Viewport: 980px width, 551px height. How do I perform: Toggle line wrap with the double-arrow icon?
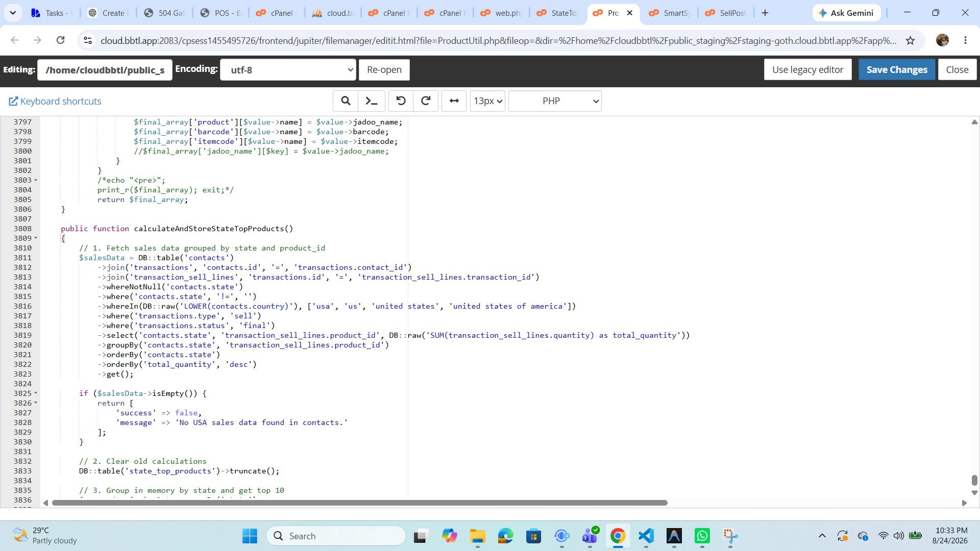coord(454,101)
